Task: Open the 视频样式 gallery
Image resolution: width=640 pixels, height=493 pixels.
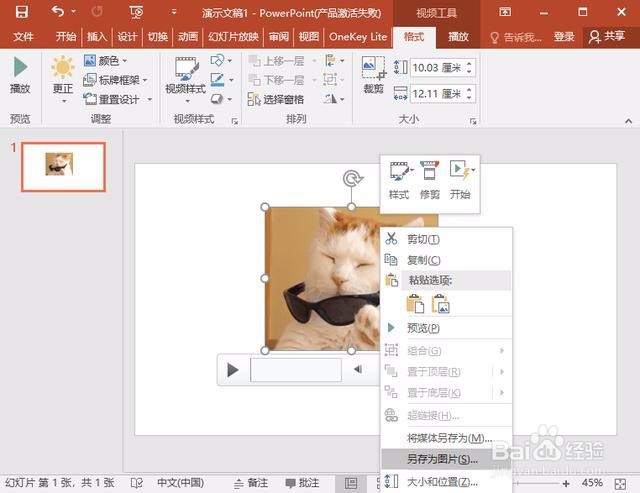Action: pos(186,80)
